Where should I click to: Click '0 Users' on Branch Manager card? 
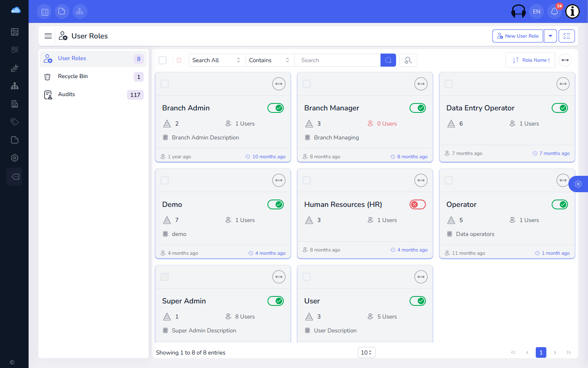387,123
